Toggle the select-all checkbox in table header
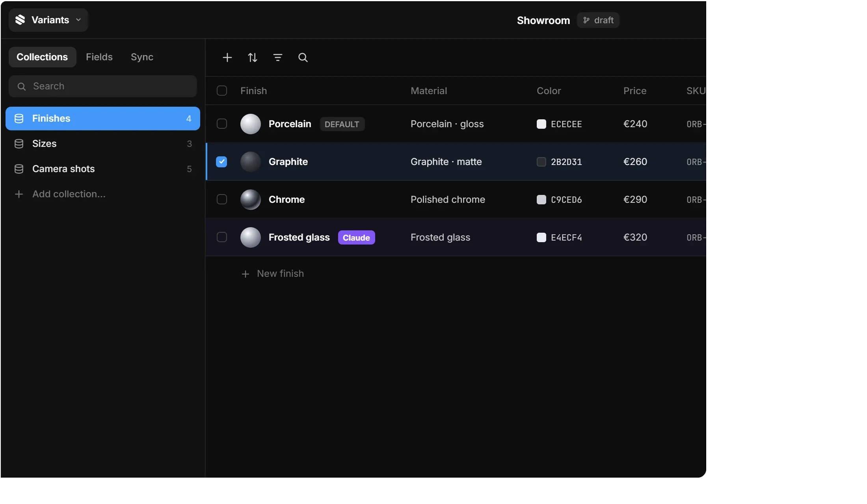The image size is (867, 504). [222, 91]
